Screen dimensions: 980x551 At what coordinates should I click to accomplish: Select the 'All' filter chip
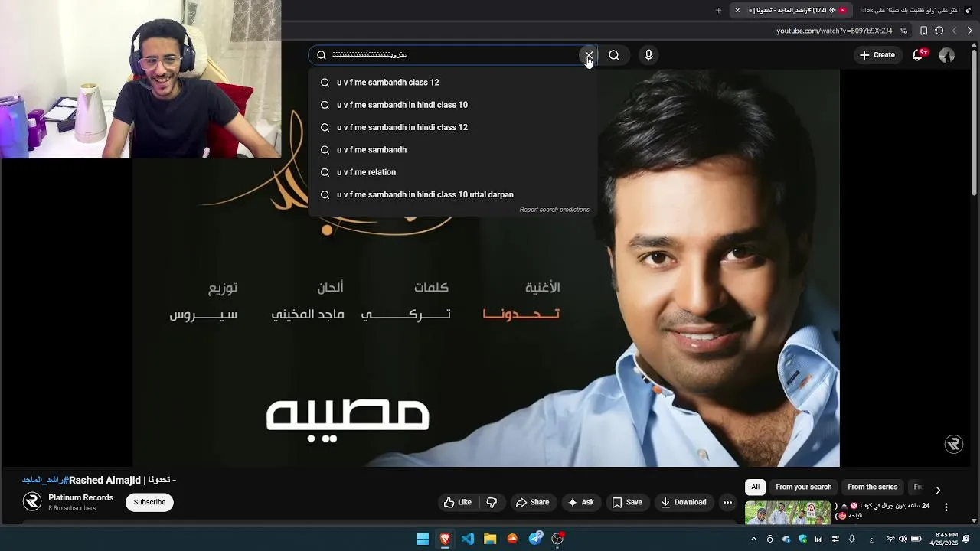(755, 487)
